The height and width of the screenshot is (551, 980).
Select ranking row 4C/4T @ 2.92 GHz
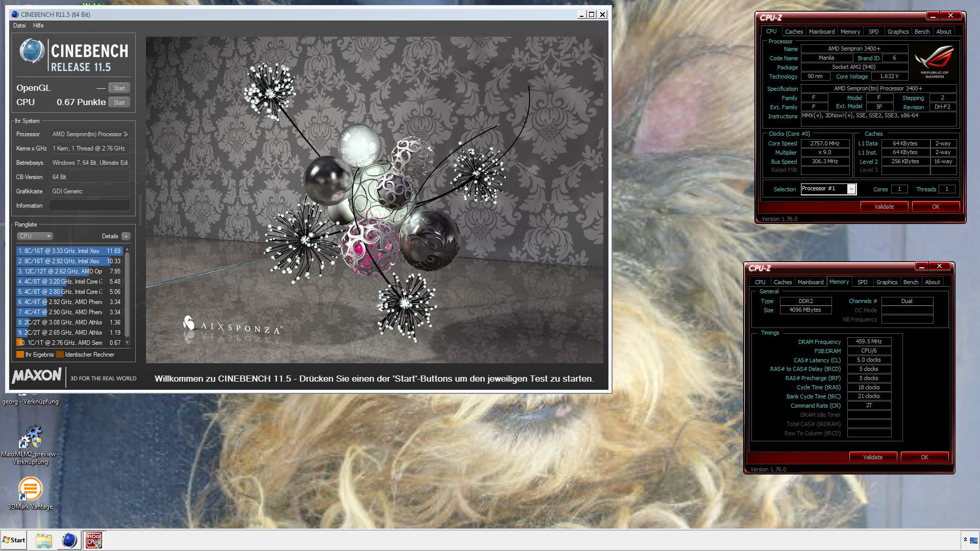click(69, 302)
